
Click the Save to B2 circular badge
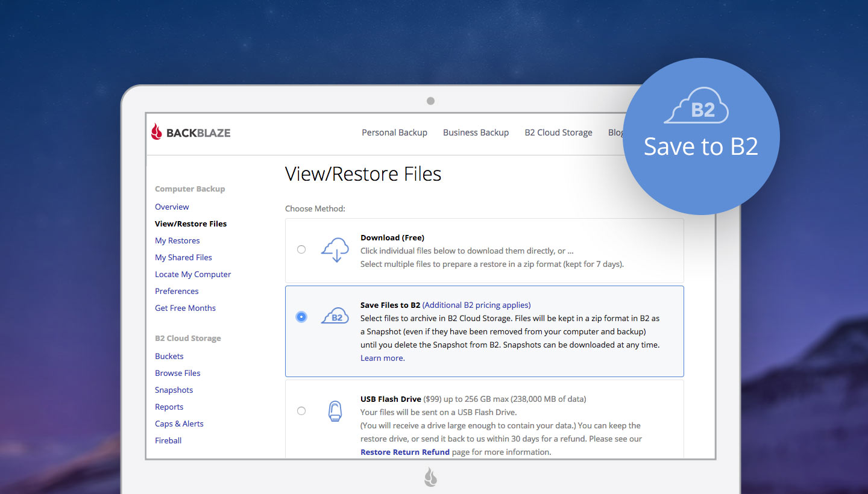(x=701, y=136)
